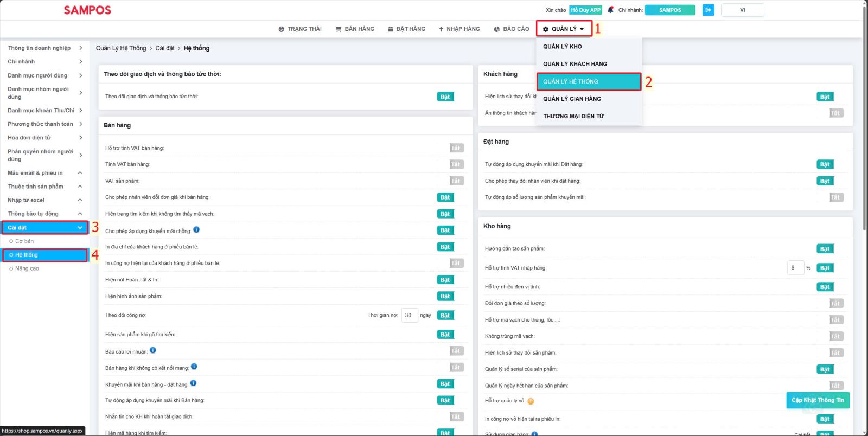
Task: Expand Thuộc tính sản phẩm section
Action: click(45, 187)
